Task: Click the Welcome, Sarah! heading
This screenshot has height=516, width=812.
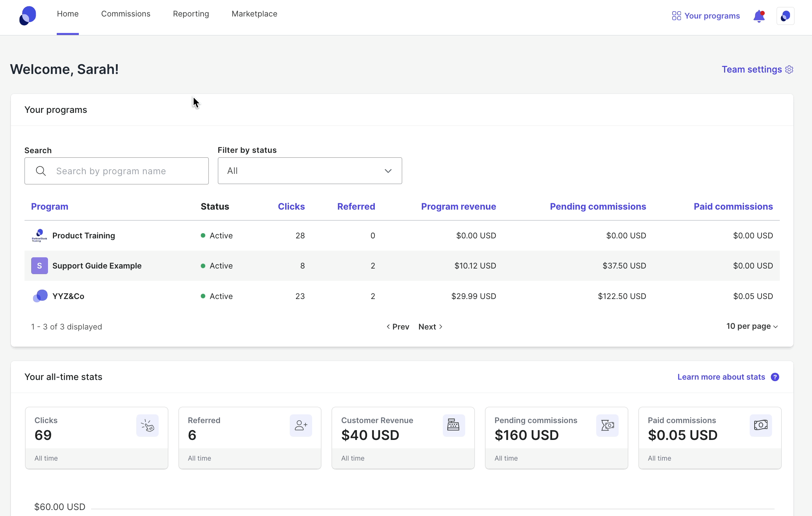Action: [x=64, y=69]
